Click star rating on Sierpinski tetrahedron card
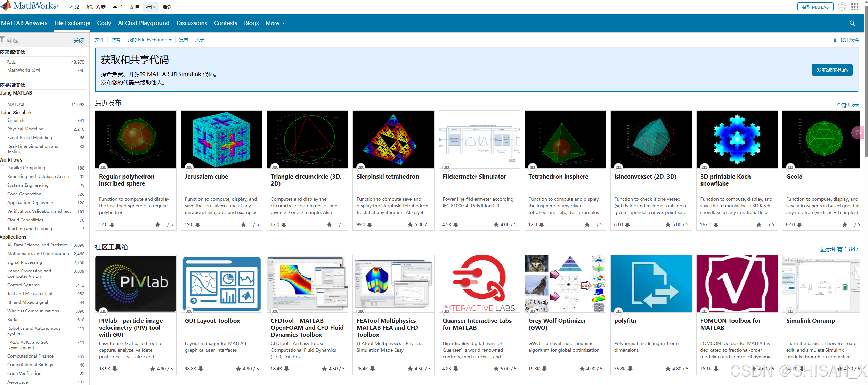The height and width of the screenshot is (385, 868). pyautogui.click(x=419, y=224)
